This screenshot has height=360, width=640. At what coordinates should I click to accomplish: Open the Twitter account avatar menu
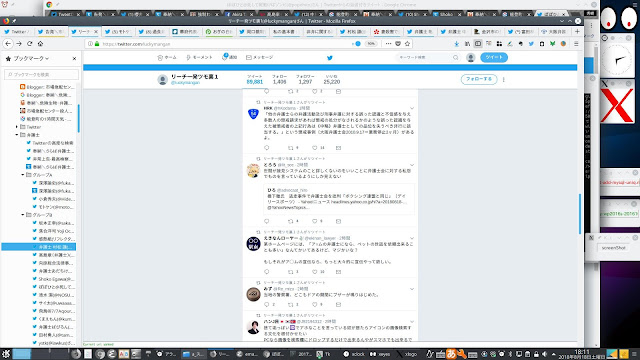[x=471, y=58]
